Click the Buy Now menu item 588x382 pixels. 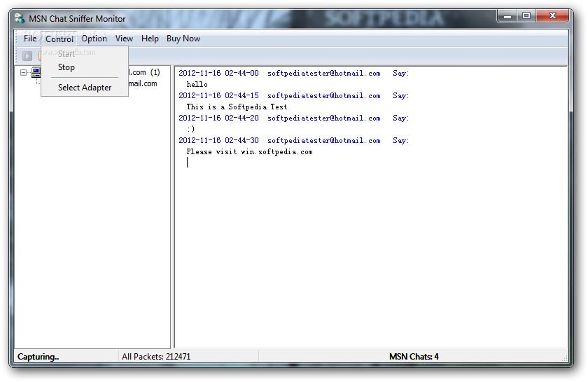click(x=183, y=39)
